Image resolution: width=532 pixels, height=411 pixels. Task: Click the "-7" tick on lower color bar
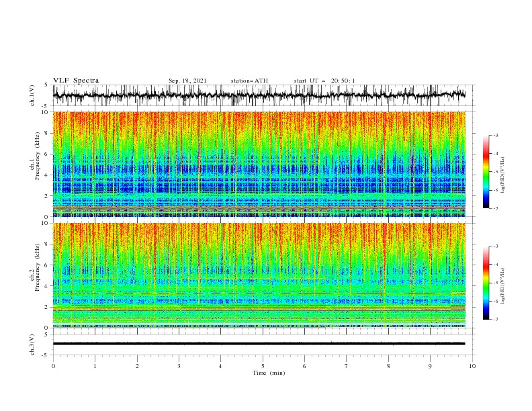click(x=495, y=319)
